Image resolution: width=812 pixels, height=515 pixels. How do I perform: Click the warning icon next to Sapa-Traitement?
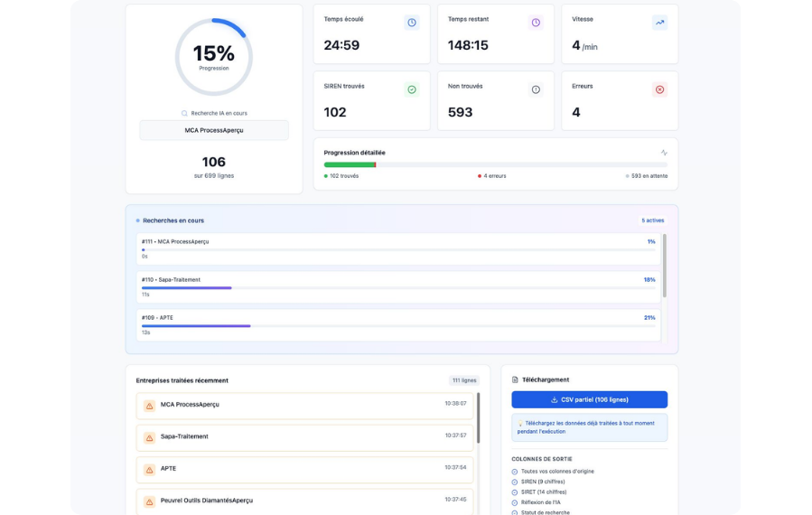tap(150, 438)
